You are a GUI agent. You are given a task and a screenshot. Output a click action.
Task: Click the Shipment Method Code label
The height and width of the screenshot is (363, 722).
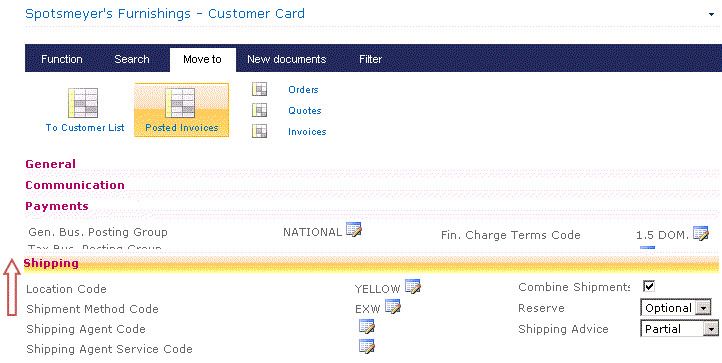pos(92,309)
